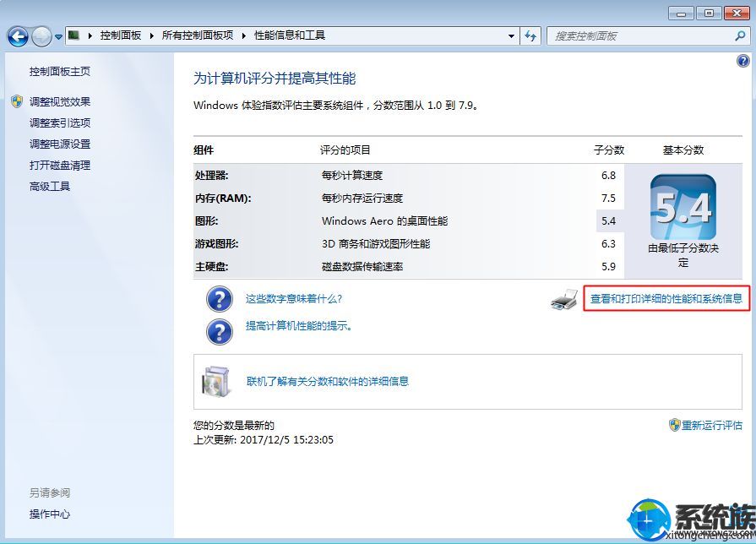Open 调整电源设置 sidebar link
This screenshot has height=544, width=756.
60,144
